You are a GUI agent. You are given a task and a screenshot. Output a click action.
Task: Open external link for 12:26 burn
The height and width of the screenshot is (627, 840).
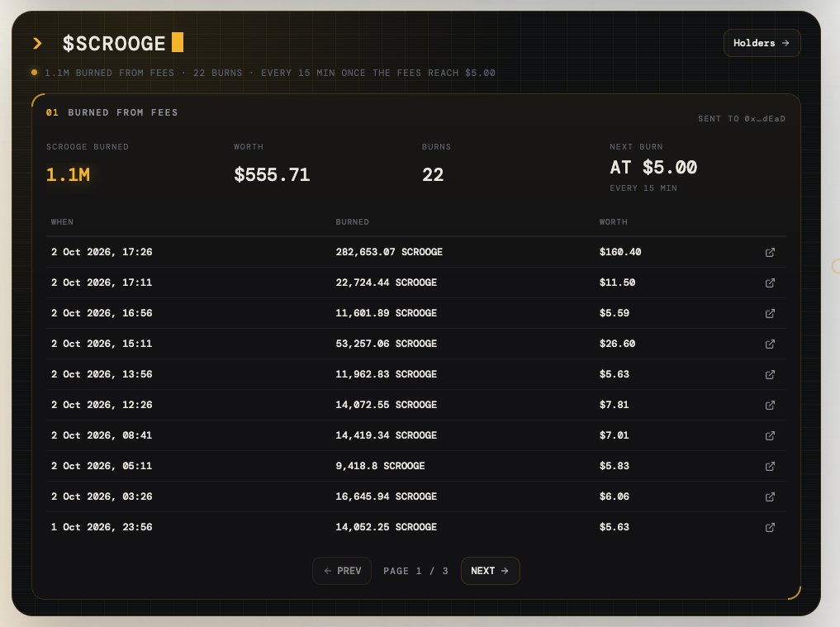(770, 405)
